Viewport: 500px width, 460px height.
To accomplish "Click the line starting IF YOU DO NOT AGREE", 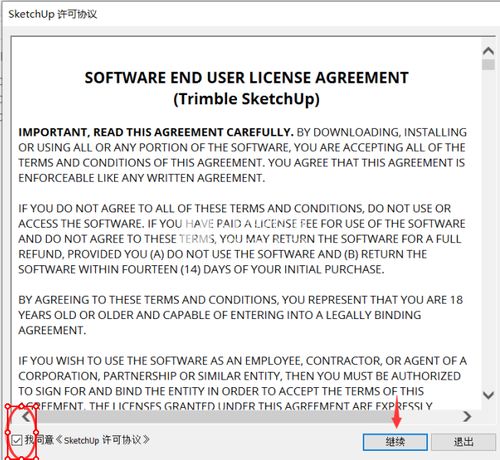I will click(x=234, y=208).
